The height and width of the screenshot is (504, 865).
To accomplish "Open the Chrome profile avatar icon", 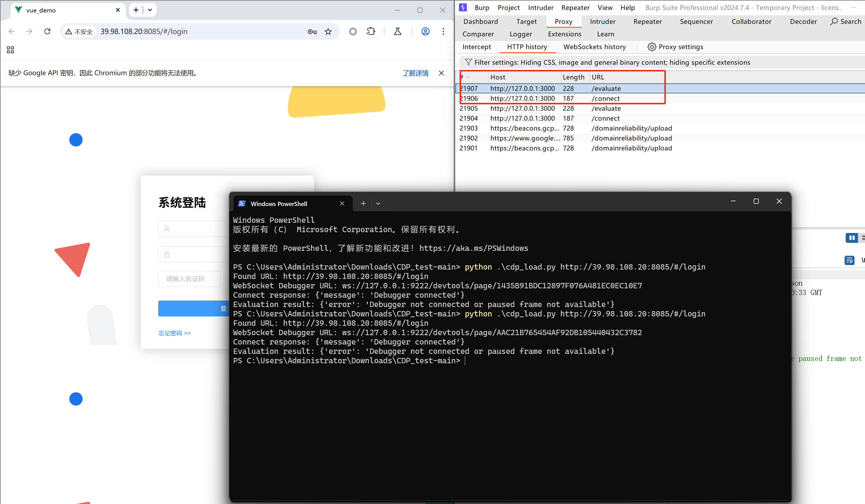I will click(x=425, y=31).
